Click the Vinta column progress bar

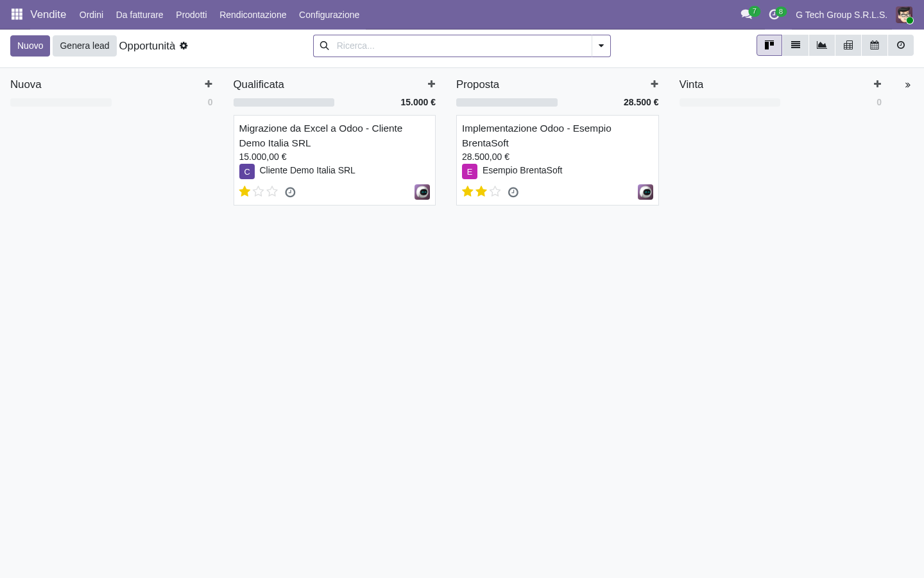click(730, 103)
